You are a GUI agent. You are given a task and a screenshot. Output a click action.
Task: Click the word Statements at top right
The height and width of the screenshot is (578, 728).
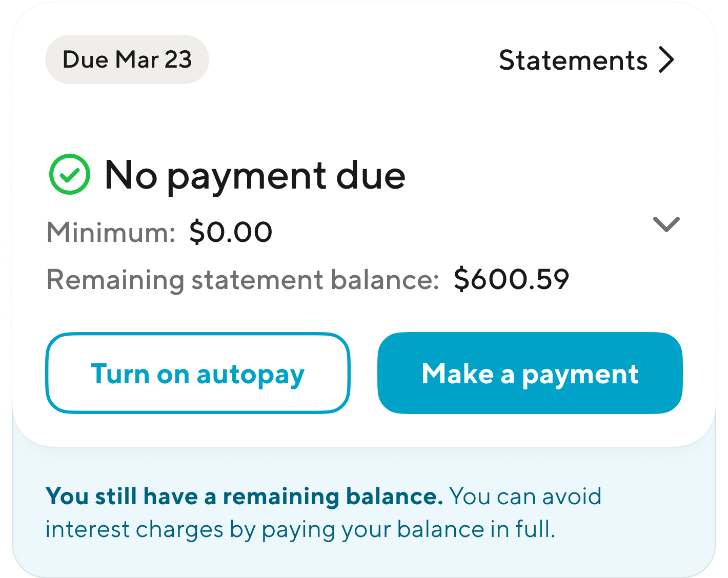click(573, 60)
